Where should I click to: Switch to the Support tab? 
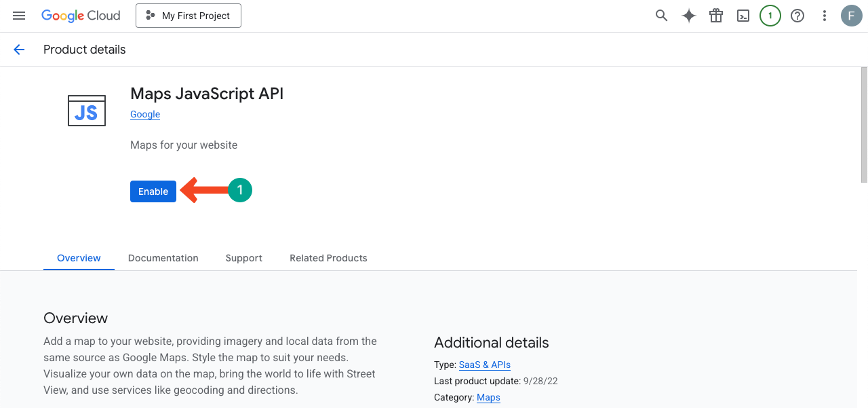(x=244, y=258)
